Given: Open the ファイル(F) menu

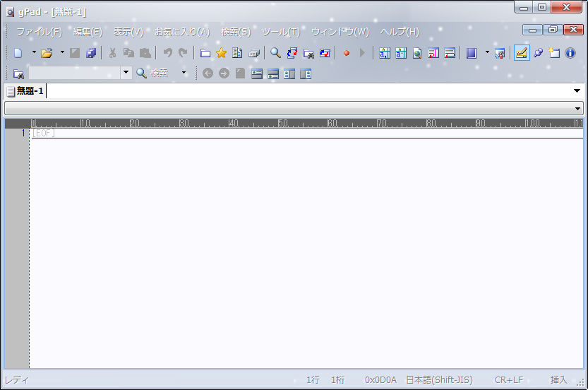Looking at the screenshot, I should pyautogui.click(x=39, y=32).
